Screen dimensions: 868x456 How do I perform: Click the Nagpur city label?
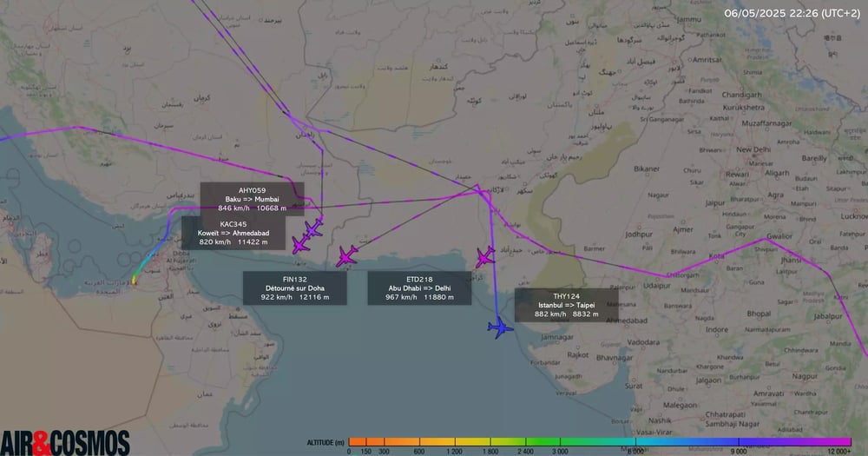click(x=805, y=376)
